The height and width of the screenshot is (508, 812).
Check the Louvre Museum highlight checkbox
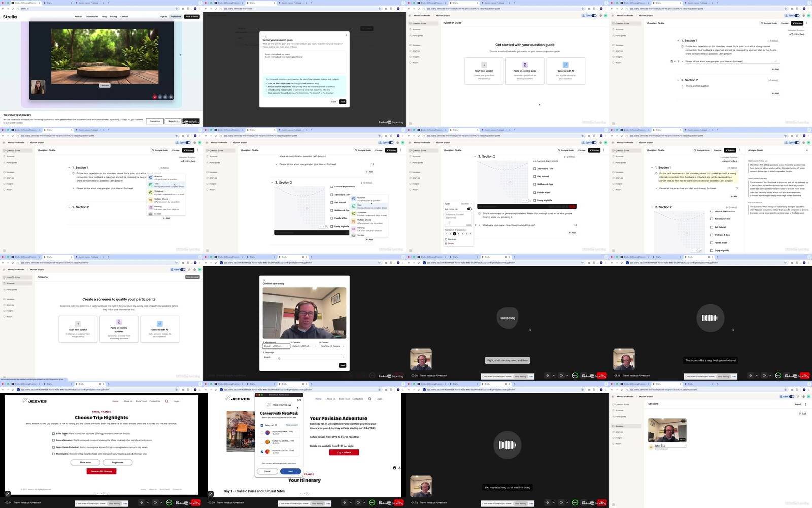click(x=53, y=440)
